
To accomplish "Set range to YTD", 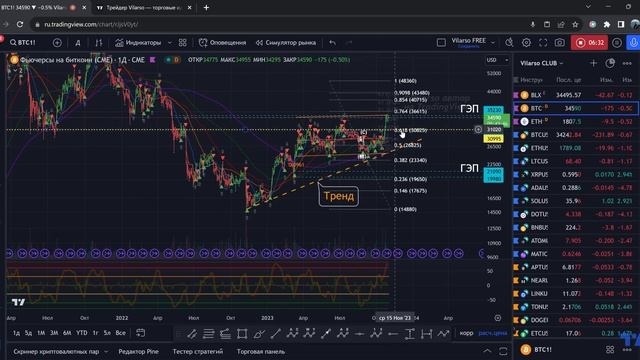I will [82, 333].
